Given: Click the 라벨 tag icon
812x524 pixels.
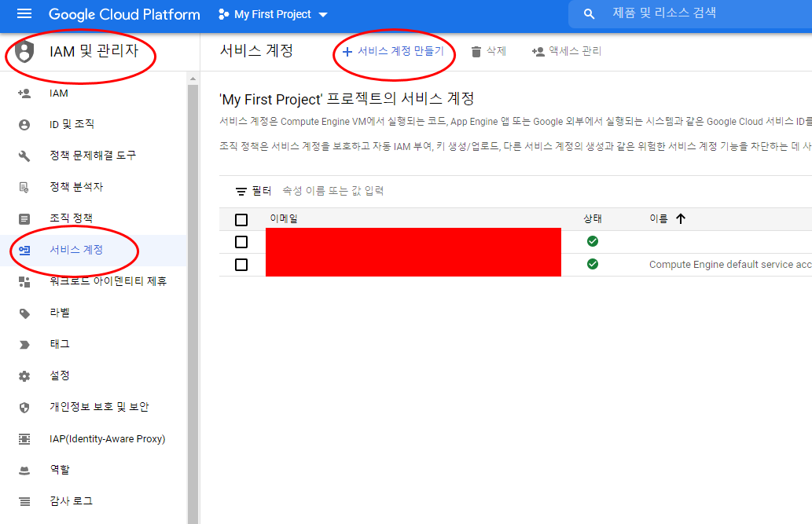Looking at the screenshot, I should (24, 313).
